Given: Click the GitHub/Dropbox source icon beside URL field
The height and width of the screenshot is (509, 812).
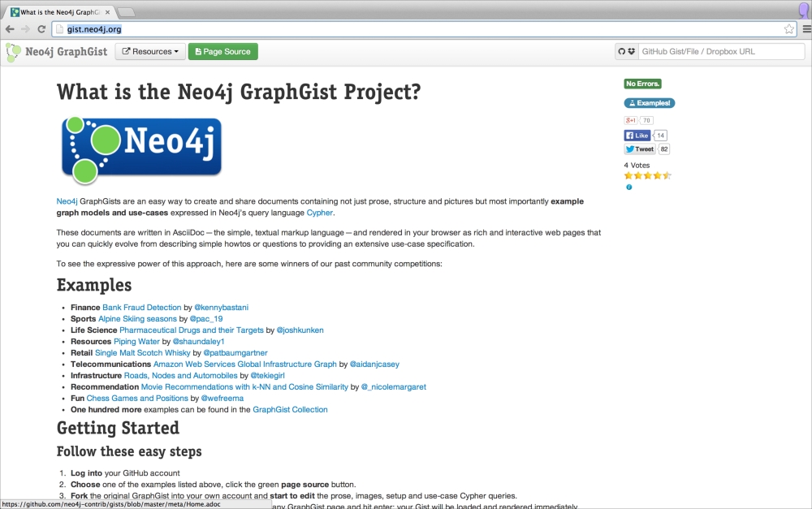Looking at the screenshot, I should [627, 51].
